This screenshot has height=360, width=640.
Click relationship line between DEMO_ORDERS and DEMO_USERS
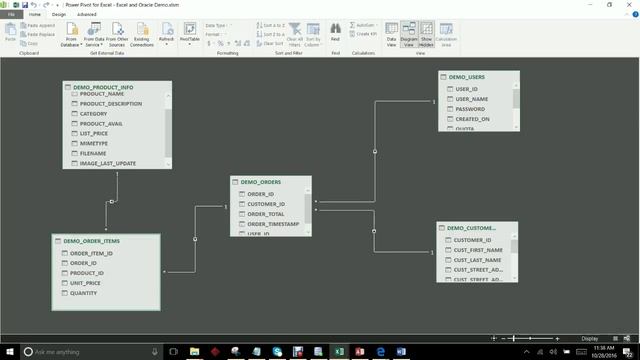click(375, 151)
